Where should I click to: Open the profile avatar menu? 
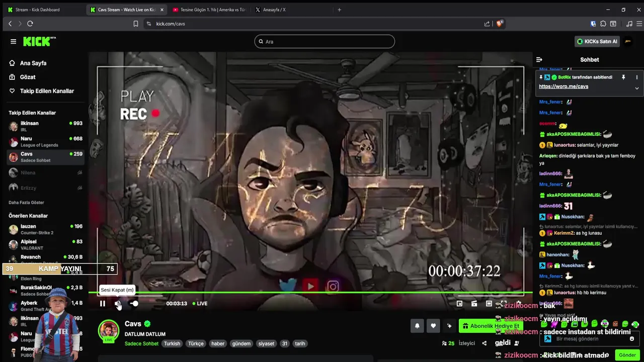[x=628, y=41]
